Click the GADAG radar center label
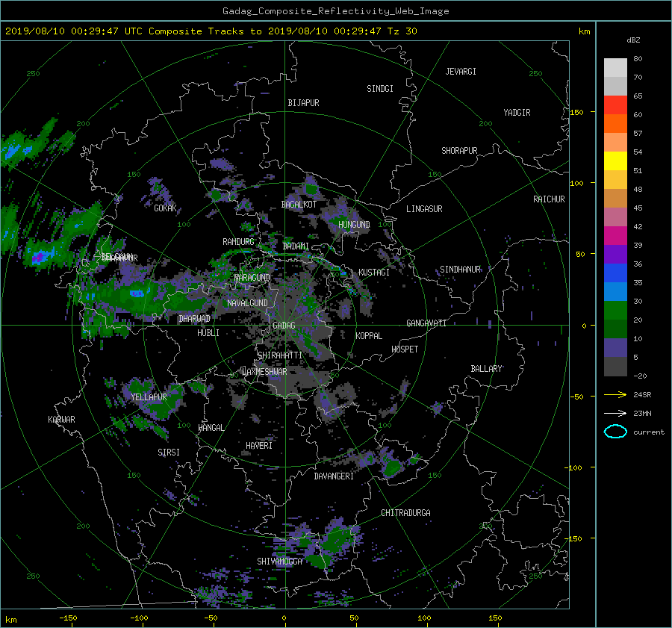This screenshot has height=628, width=672. [284, 326]
